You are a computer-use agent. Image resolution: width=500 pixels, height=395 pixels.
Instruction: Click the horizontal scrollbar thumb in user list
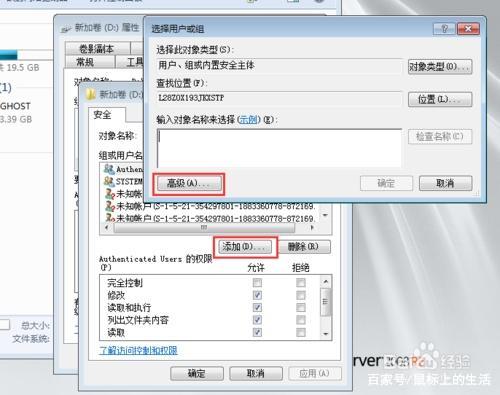click(x=204, y=228)
